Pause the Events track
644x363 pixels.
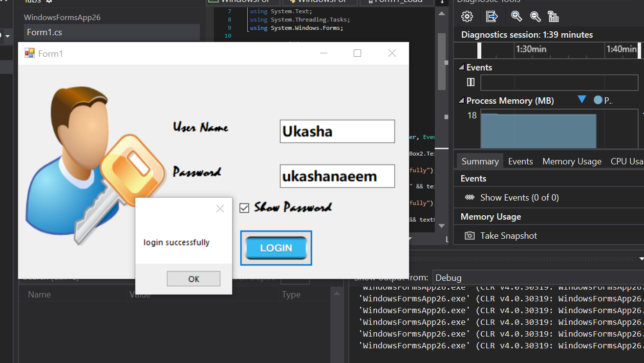471,82
